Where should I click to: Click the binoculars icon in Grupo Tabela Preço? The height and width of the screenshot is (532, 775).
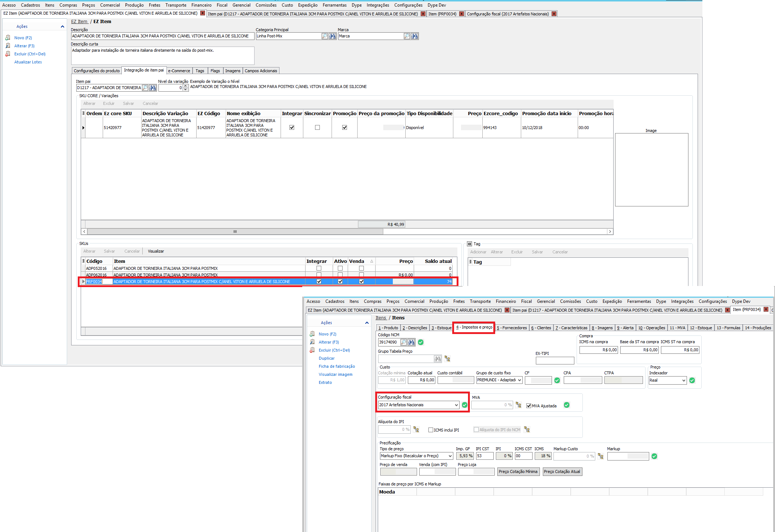[438, 359]
